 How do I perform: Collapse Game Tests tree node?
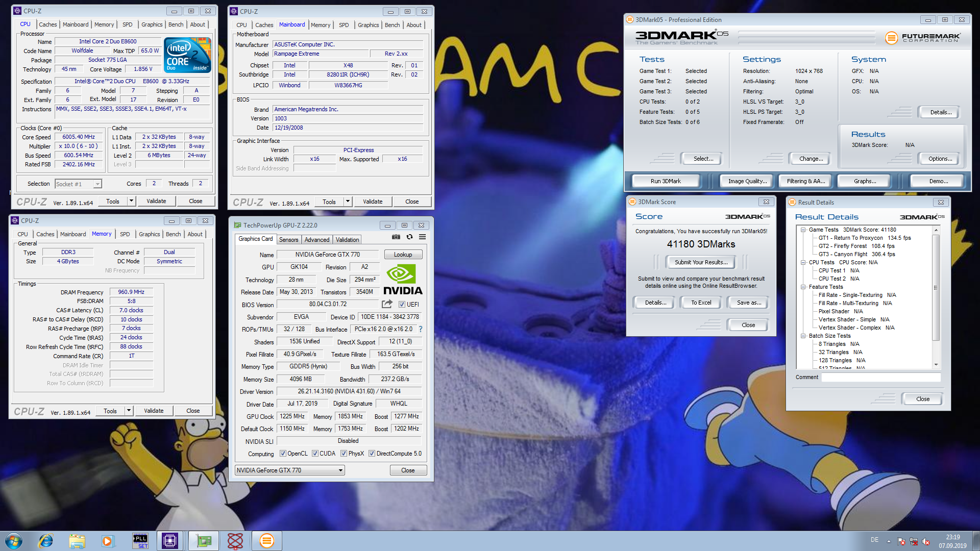click(x=803, y=230)
